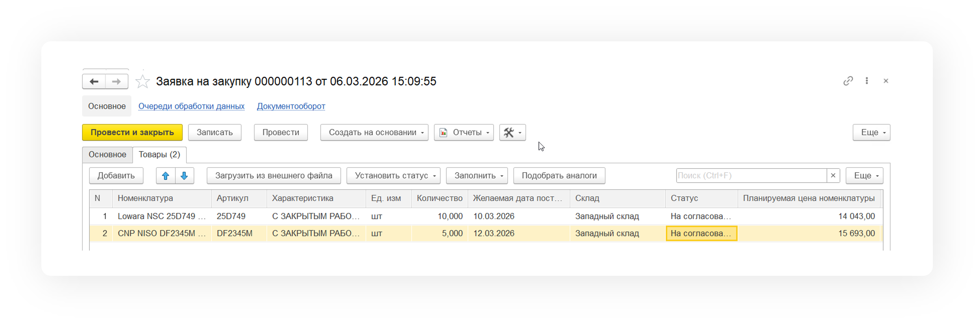The height and width of the screenshot is (323, 980).
Task: Click into the Поиск search field
Action: pos(751,175)
